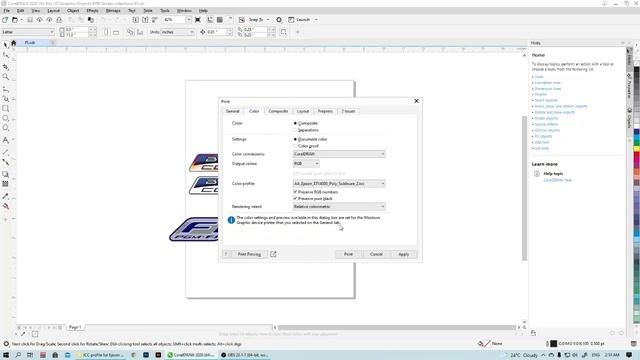Click yellow swatch in color palette
This screenshot has height=360, width=640.
(636, 149)
